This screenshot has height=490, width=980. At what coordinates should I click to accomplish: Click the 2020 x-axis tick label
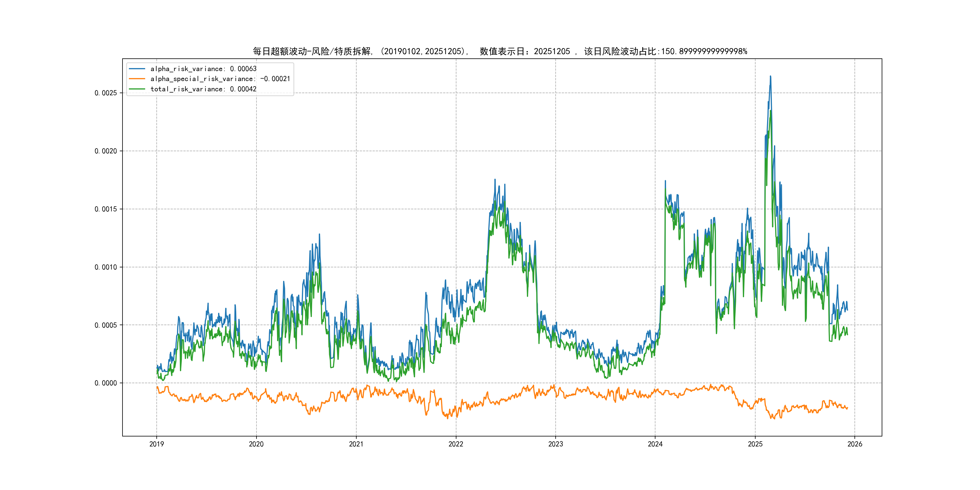click(256, 444)
